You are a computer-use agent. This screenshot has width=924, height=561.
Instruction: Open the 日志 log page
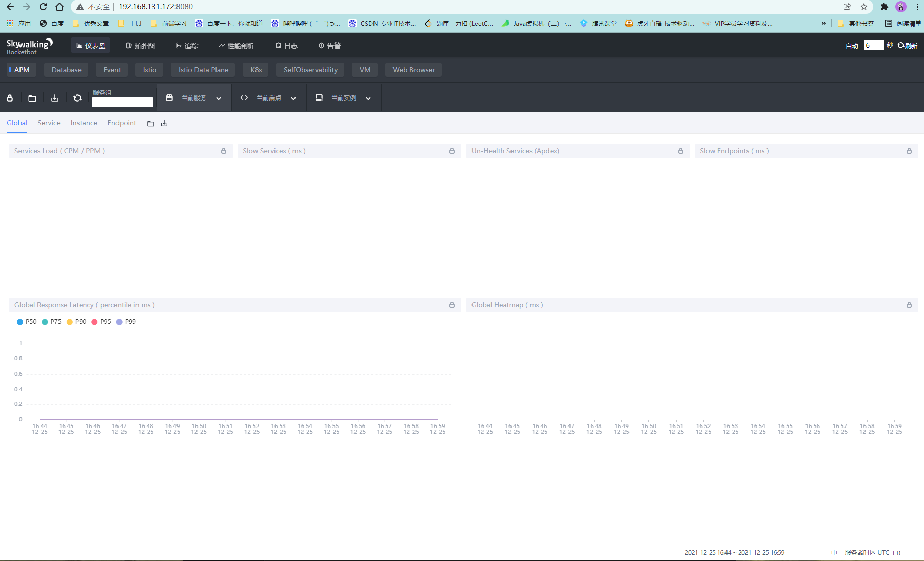click(286, 46)
